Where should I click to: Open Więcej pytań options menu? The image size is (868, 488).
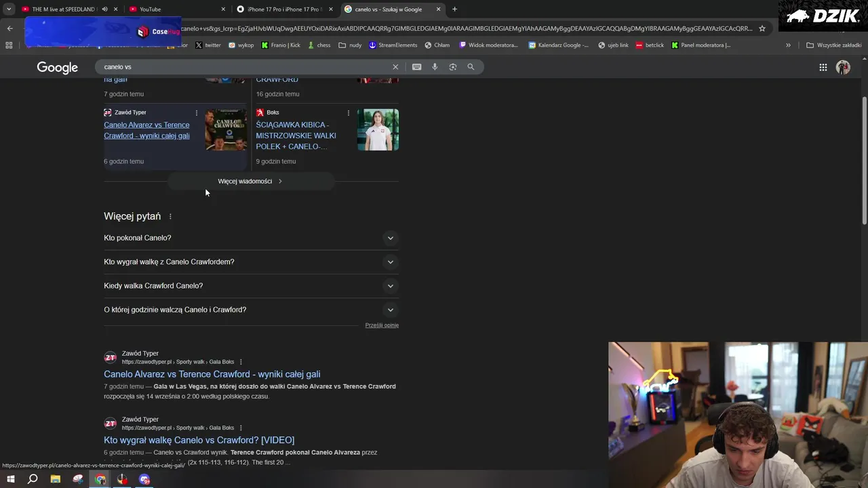170,217
